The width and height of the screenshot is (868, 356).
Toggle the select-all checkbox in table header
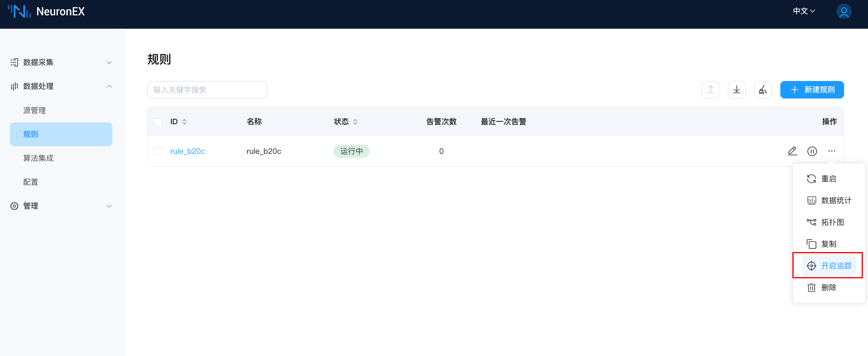coord(158,122)
